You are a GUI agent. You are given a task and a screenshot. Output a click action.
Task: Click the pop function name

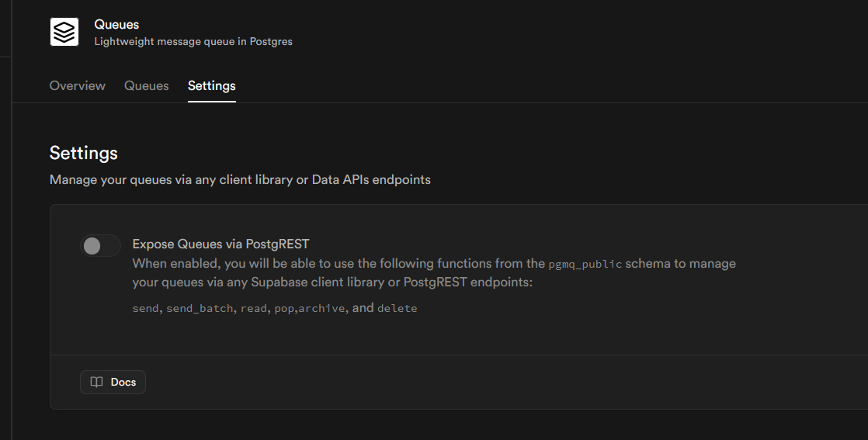click(284, 309)
